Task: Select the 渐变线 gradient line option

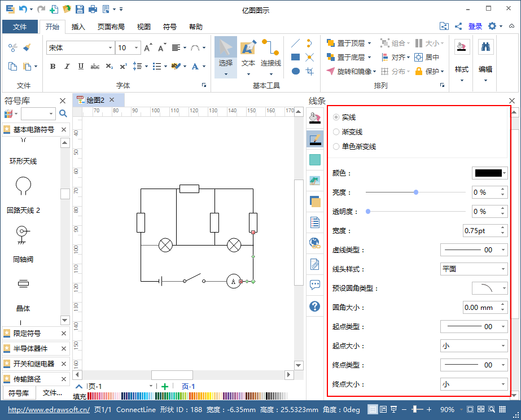Action: click(x=348, y=132)
